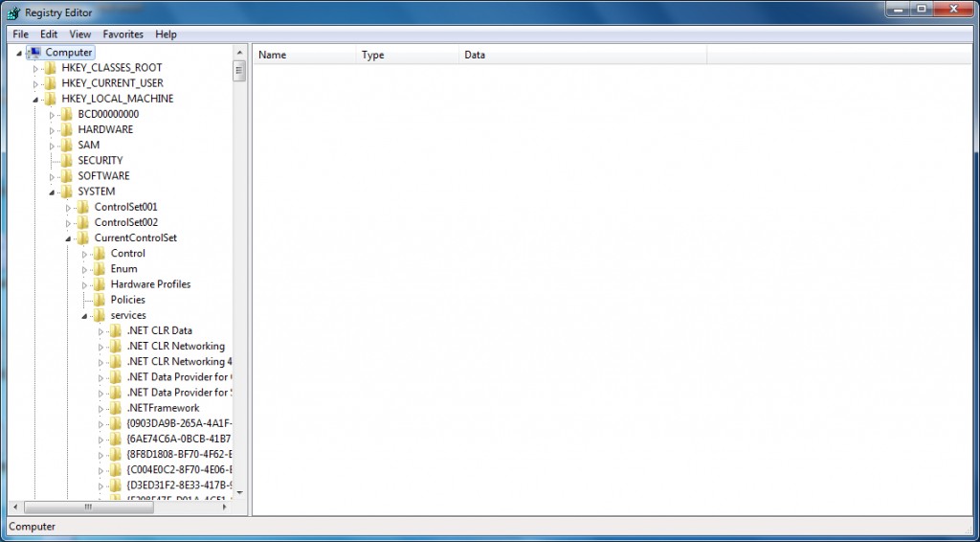This screenshot has height=542, width=980.
Task: Expand the SOFTWARE key
Action: coord(52,177)
